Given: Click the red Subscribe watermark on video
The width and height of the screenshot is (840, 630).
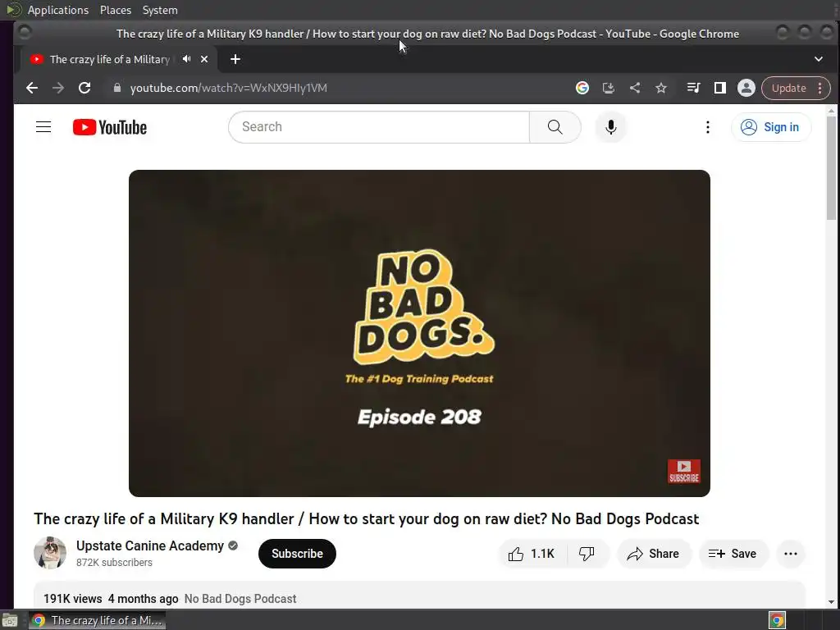Looking at the screenshot, I should pos(684,472).
